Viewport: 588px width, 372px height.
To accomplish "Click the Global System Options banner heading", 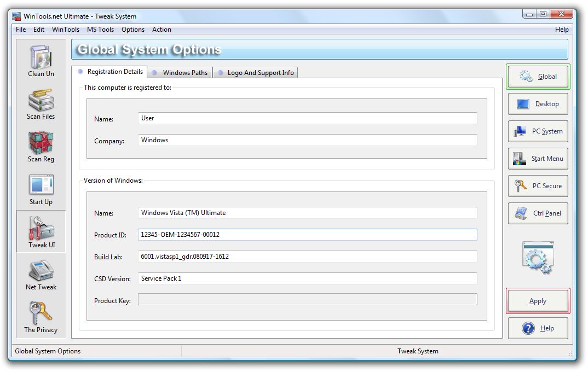I will 149,49.
